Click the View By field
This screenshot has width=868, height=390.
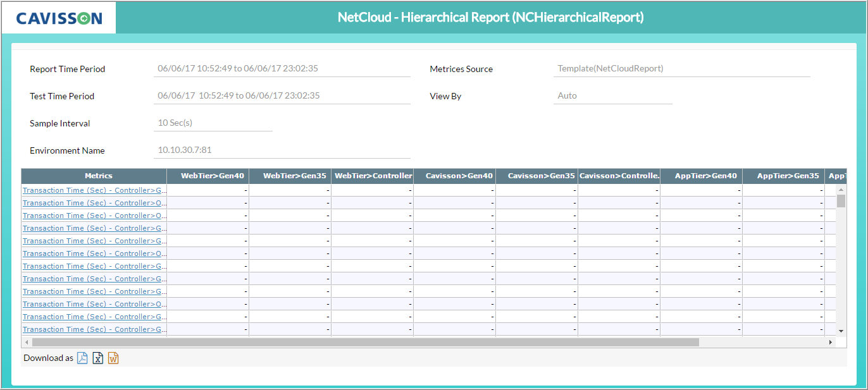point(613,96)
